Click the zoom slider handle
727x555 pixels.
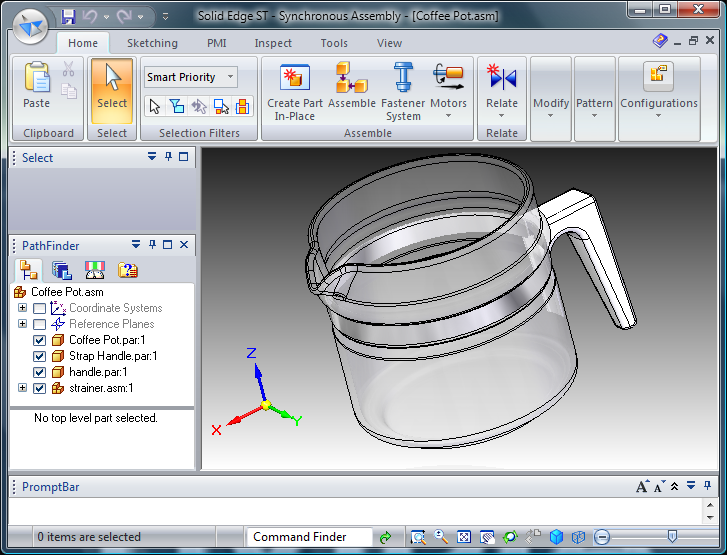pos(672,536)
